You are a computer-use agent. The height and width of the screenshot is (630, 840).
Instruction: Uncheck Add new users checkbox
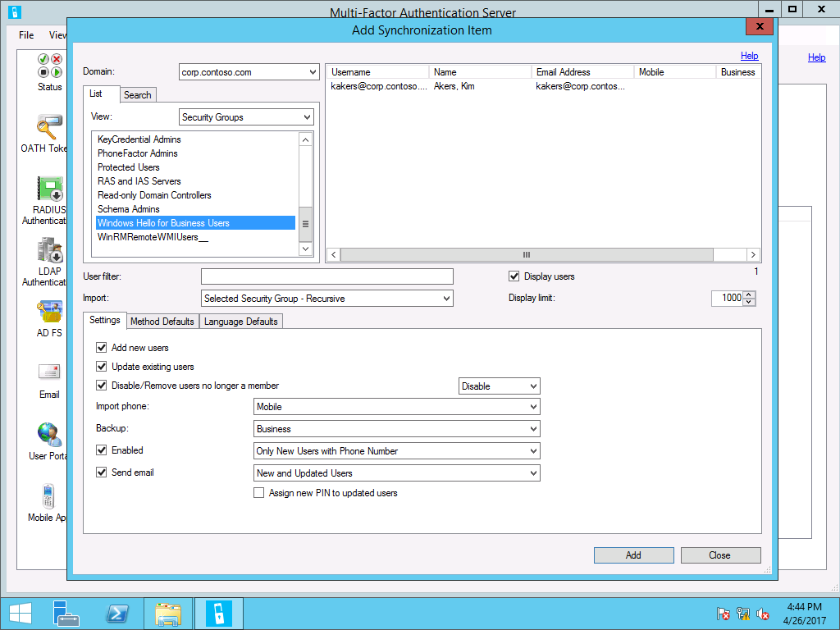(102, 348)
